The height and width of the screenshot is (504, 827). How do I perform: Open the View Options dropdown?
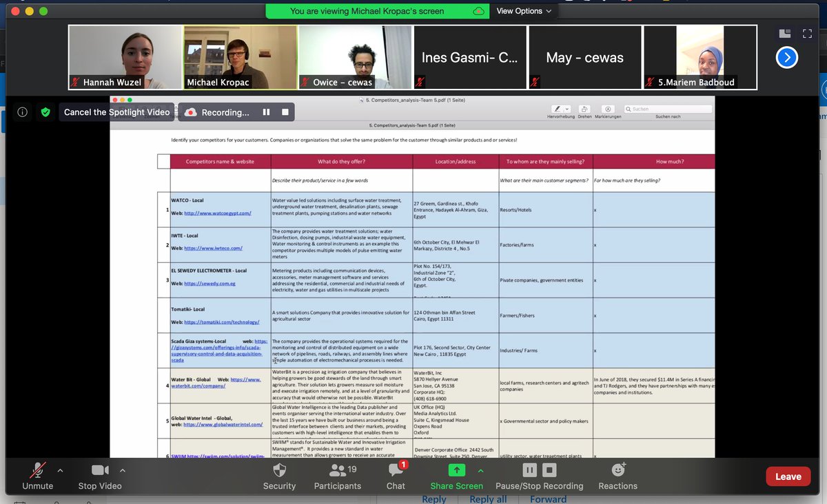click(524, 11)
